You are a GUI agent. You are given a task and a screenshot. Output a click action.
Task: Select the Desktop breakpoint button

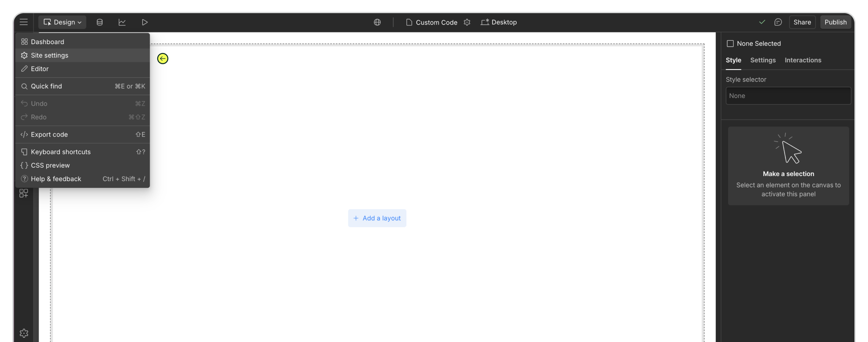tap(499, 22)
